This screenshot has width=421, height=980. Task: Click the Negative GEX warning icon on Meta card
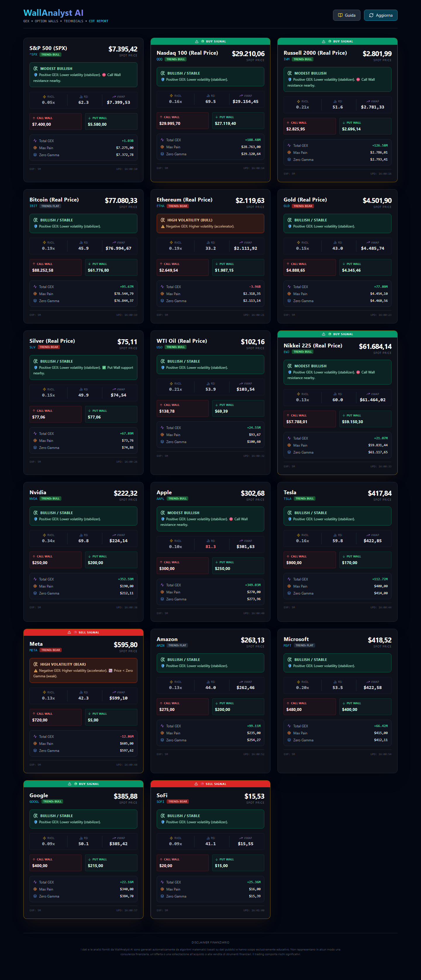click(36, 671)
